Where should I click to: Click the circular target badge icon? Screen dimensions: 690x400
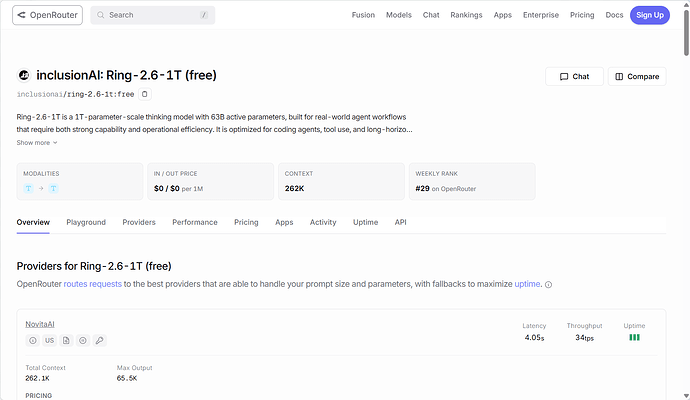tap(83, 340)
